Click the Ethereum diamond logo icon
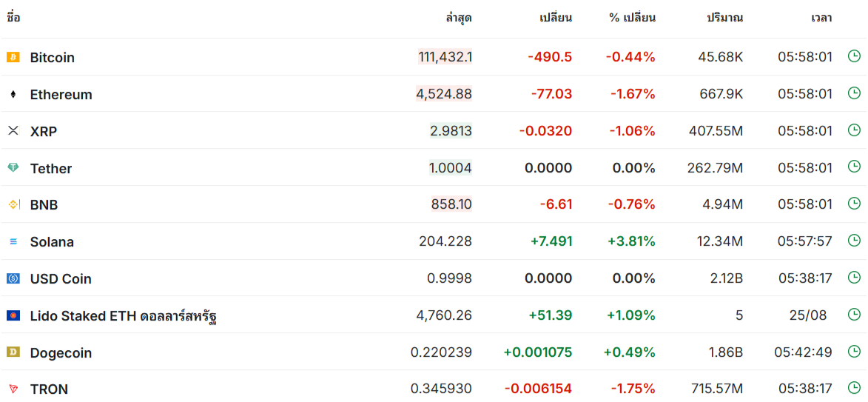The height and width of the screenshot is (402, 868). pos(13,94)
